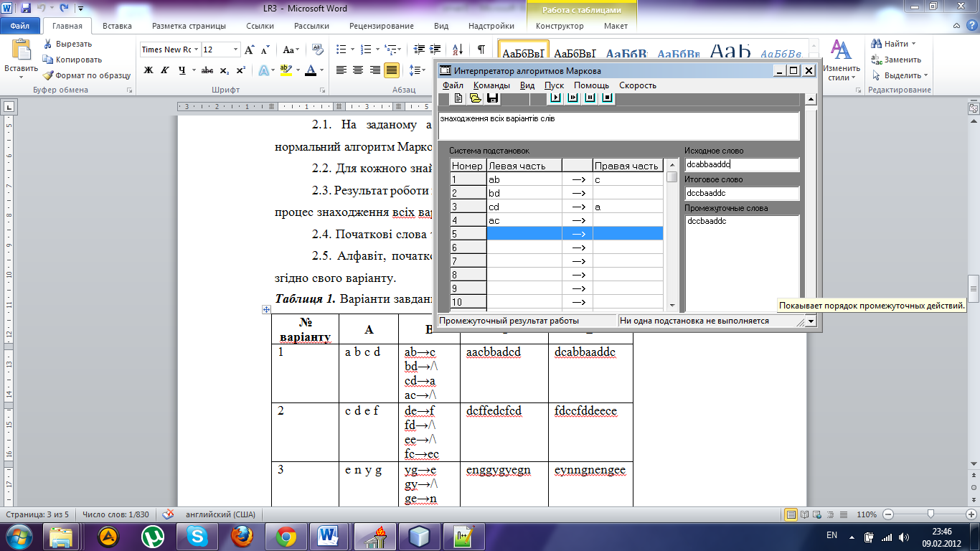The image size is (980, 551).
Task: Toggle italic (К) formatting
Action: pos(166,70)
